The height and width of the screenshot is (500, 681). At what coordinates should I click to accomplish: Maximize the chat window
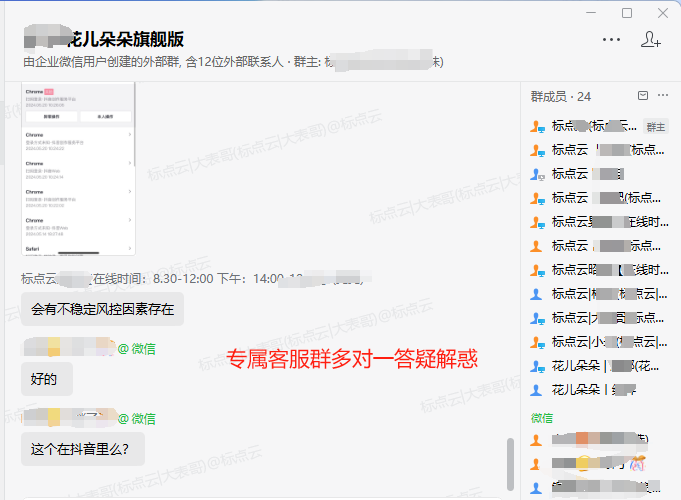point(627,13)
